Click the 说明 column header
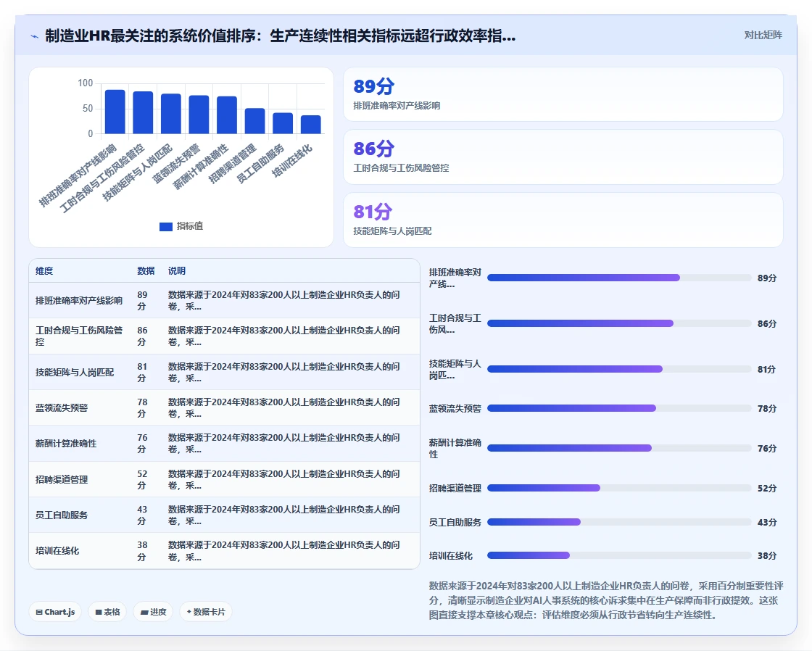The image size is (812, 651). [177, 271]
